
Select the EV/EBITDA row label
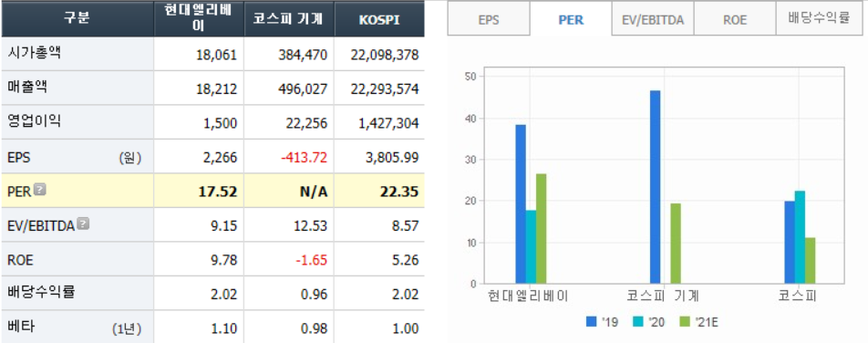(42, 225)
